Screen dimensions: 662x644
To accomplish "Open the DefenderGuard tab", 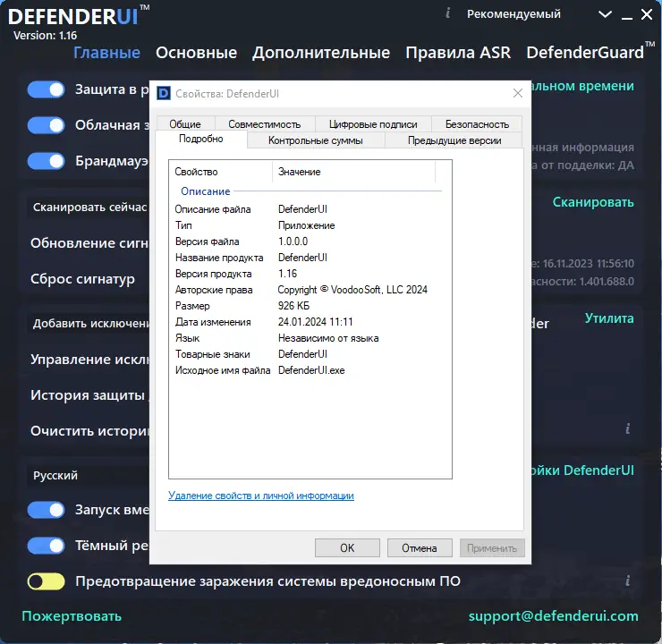I will point(585,53).
